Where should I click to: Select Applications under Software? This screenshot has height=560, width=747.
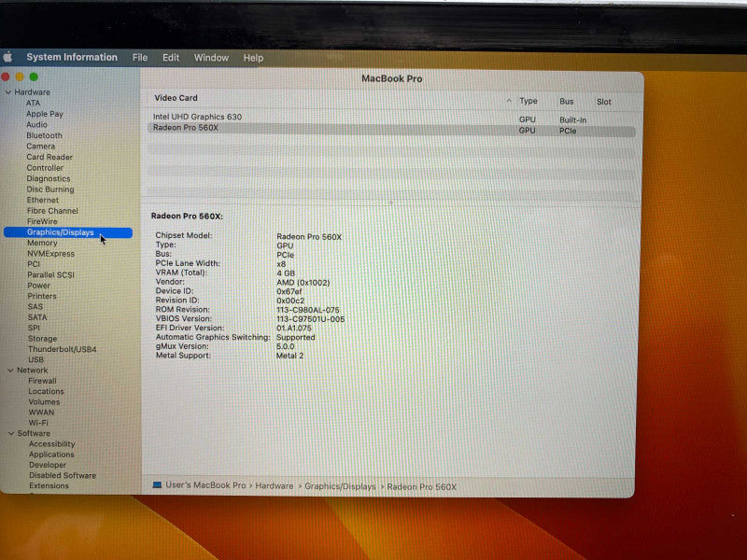click(x=51, y=455)
